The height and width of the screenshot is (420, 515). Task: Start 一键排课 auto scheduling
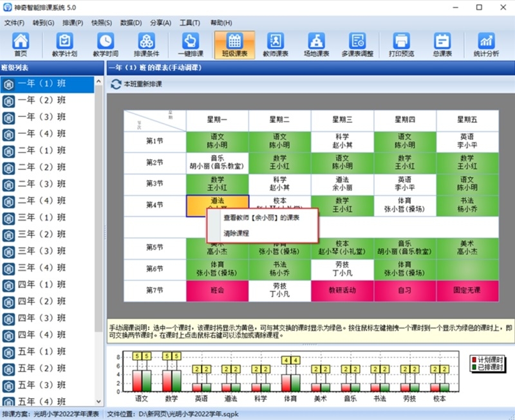click(x=191, y=45)
